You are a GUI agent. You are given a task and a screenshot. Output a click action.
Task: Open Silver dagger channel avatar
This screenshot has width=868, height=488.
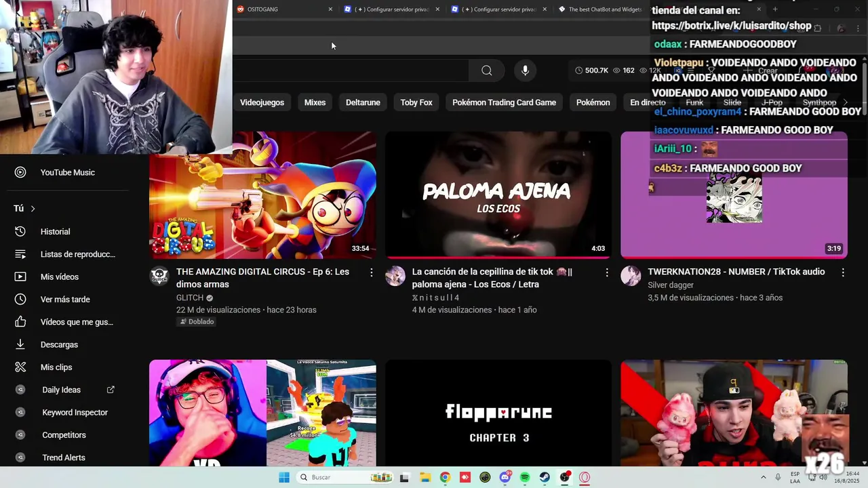click(631, 276)
